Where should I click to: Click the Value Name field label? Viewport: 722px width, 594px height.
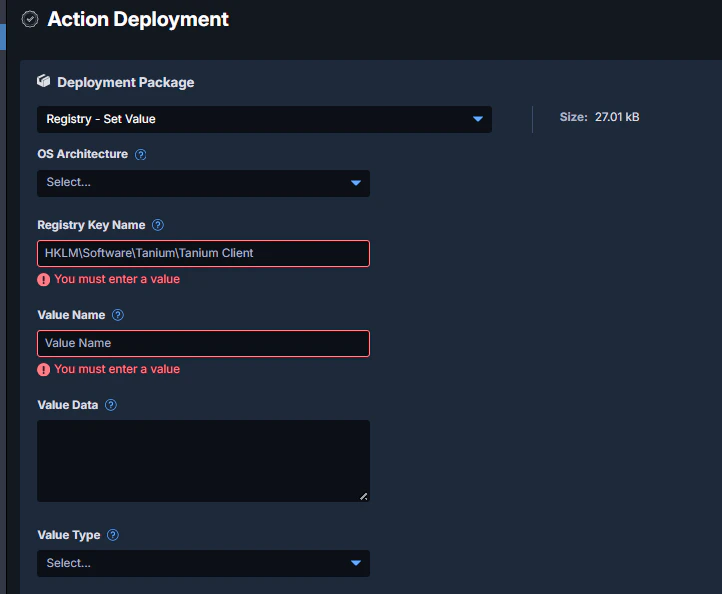pyautogui.click(x=71, y=315)
